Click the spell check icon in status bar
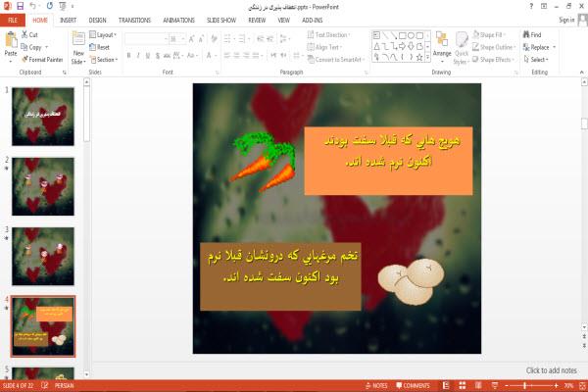The height and width of the screenshot is (392, 588). click(x=45, y=385)
